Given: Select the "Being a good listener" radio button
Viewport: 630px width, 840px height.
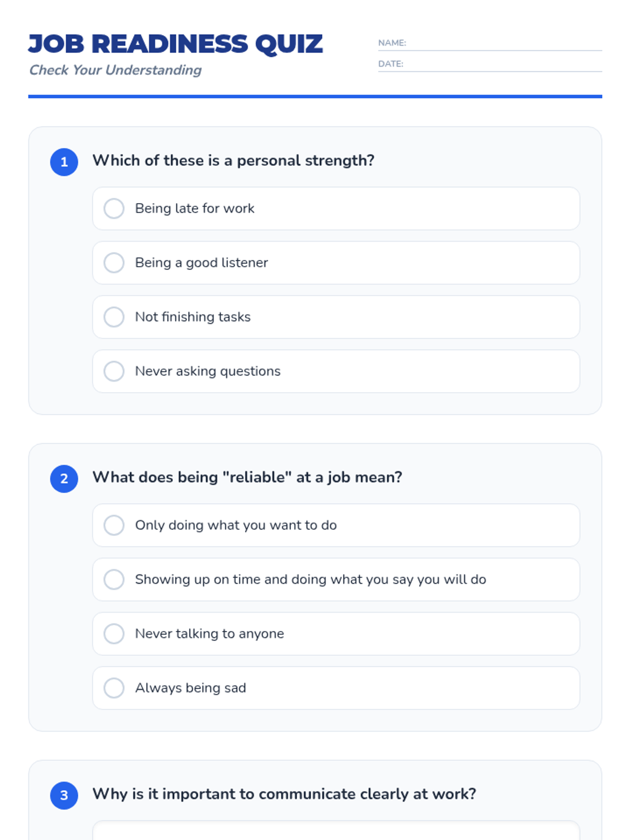Looking at the screenshot, I should point(114,262).
